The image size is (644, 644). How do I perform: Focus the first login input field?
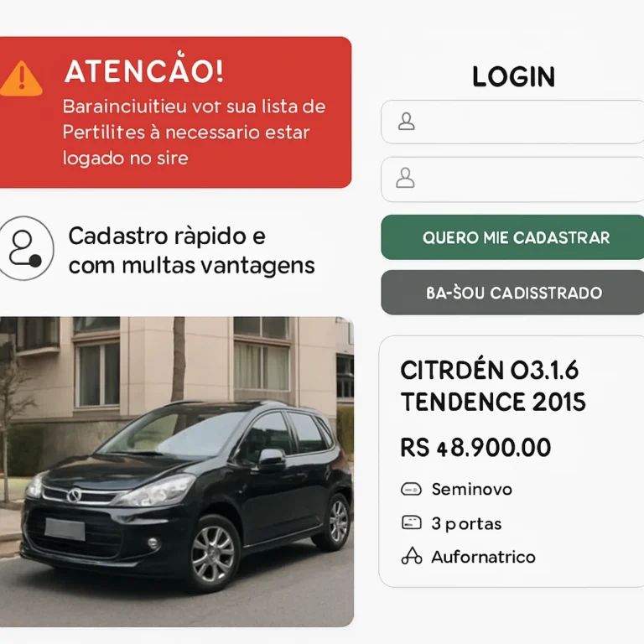point(512,122)
